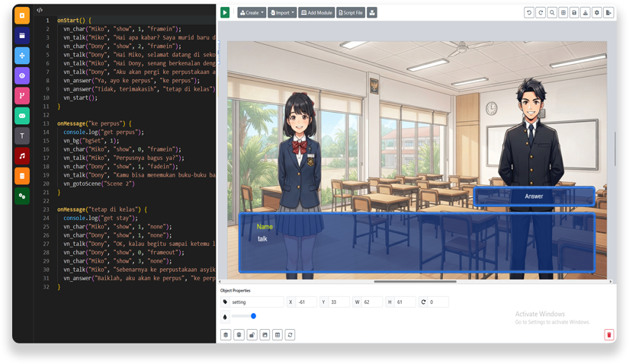Open the game controller sidebar icon
The height and width of the screenshot is (364, 629).
(x=22, y=116)
